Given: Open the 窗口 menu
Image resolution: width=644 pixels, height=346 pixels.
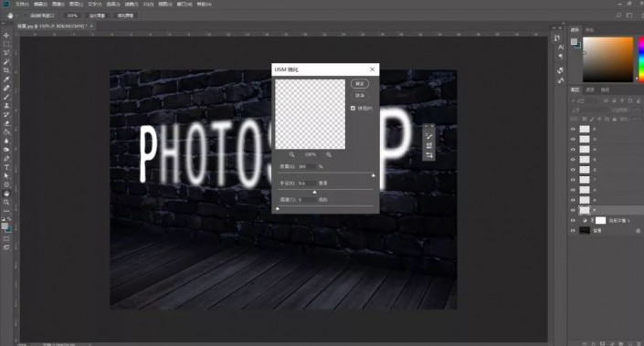Looking at the screenshot, I should click(x=184, y=4).
